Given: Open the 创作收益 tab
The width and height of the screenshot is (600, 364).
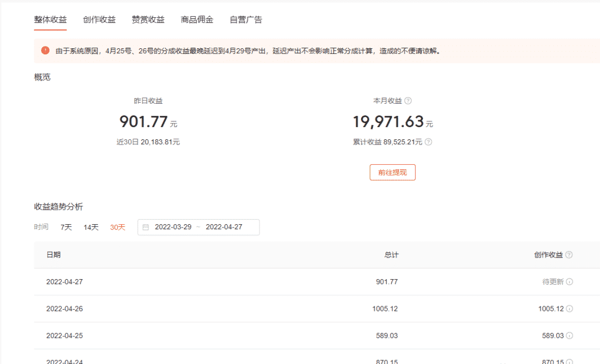Looking at the screenshot, I should point(99,19).
